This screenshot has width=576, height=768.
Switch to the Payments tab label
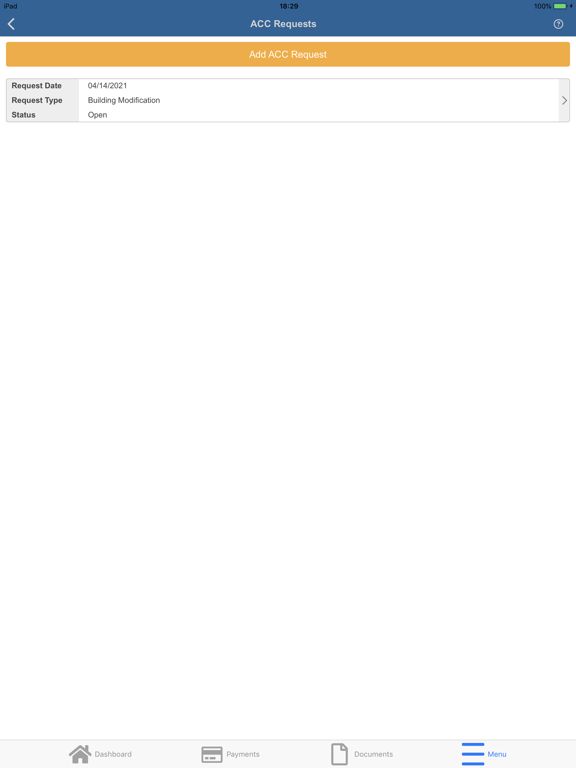[x=243, y=754]
